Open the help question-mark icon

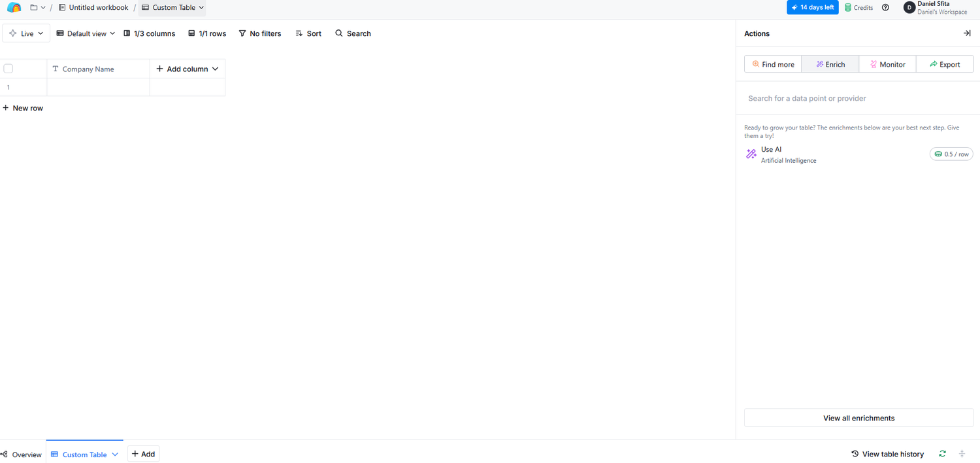pos(885,7)
